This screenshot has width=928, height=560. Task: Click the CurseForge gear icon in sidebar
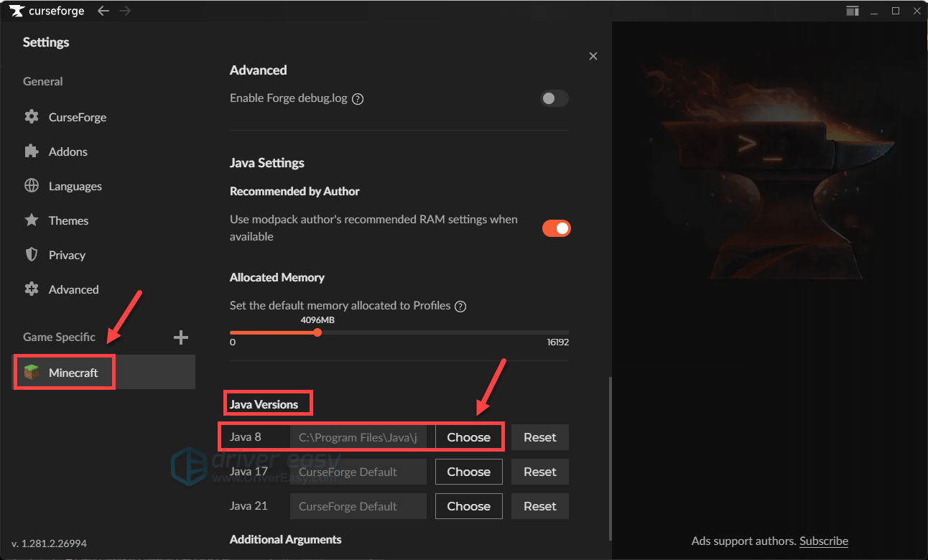32,116
